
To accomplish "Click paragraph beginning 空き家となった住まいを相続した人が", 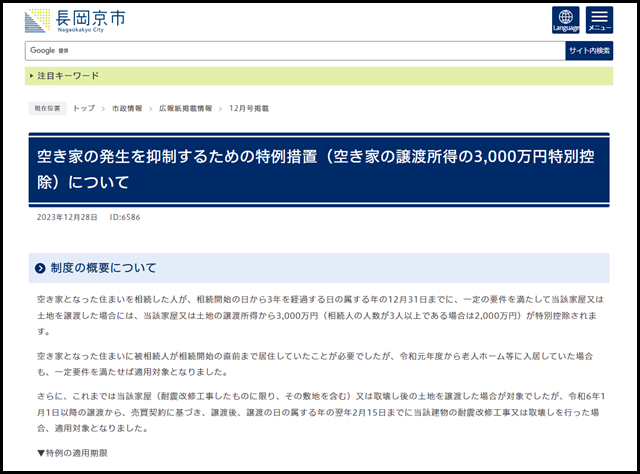I will click(320, 315).
